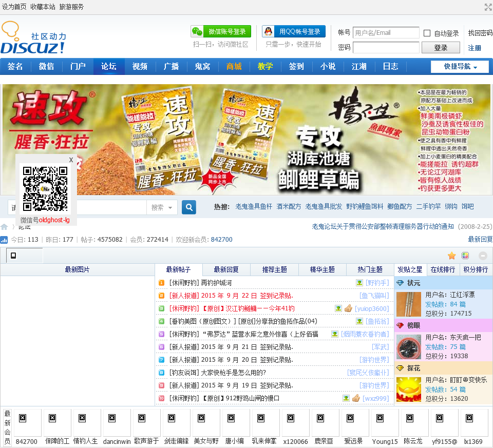
Task: Click the color style switcher icon
Action: pyautogui.click(x=465, y=256)
